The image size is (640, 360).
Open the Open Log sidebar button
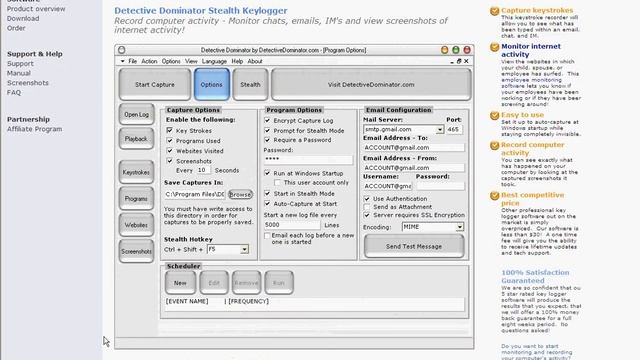(136, 114)
